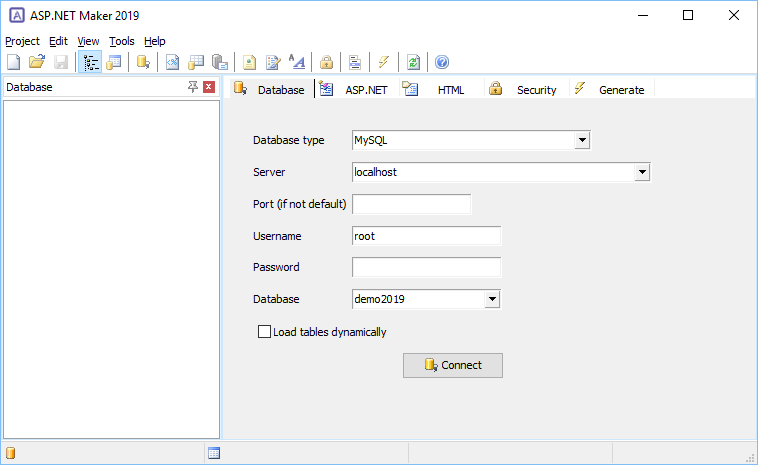Switch to the Security tab
Image resolution: width=758 pixels, height=465 pixels.
pyautogui.click(x=526, y=89)
